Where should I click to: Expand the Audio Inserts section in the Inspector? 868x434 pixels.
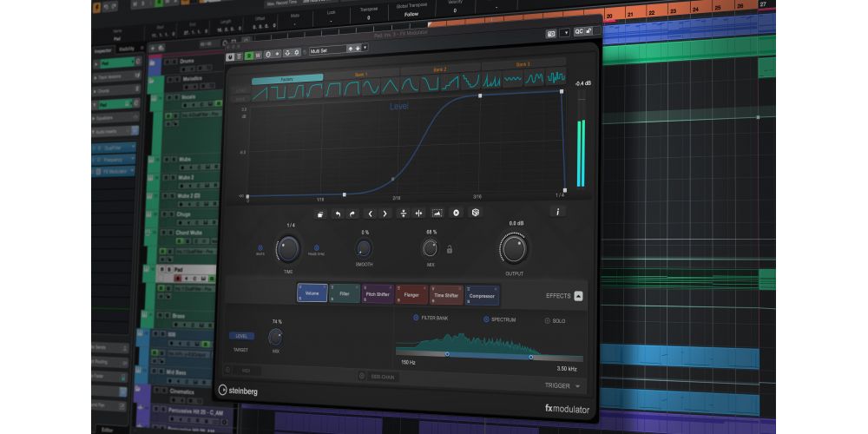(115, 131)
